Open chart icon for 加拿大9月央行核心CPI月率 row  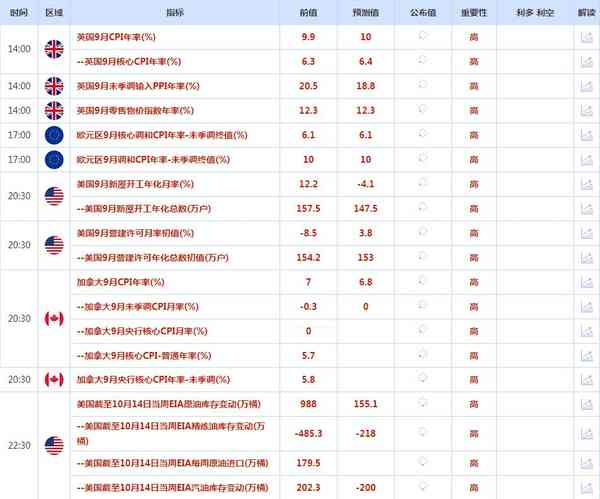coord(586,331)
